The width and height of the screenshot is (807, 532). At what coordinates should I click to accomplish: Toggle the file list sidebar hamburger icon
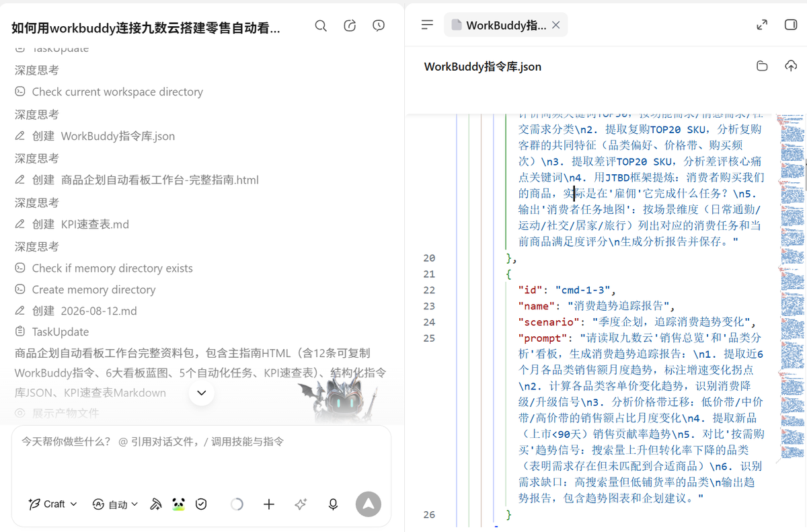coord(427,25)
